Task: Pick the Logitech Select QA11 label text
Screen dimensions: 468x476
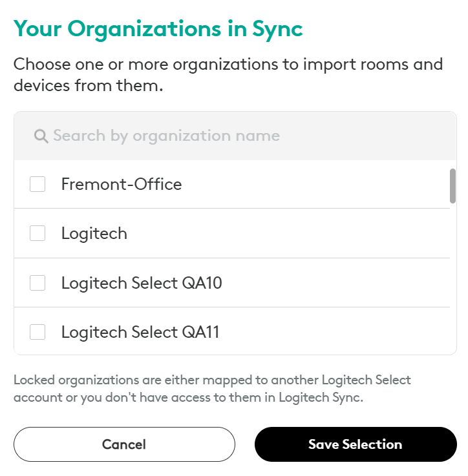Action: 140,332
